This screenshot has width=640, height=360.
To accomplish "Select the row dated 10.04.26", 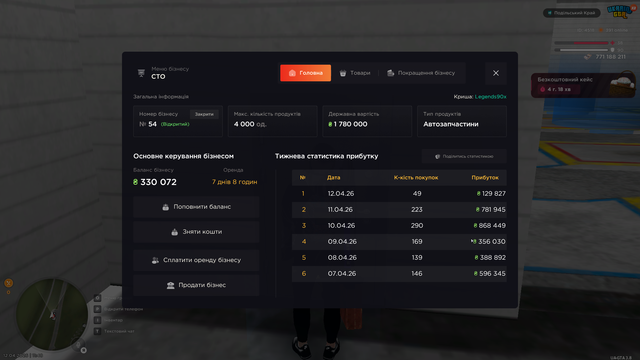I will pos(399,225).
